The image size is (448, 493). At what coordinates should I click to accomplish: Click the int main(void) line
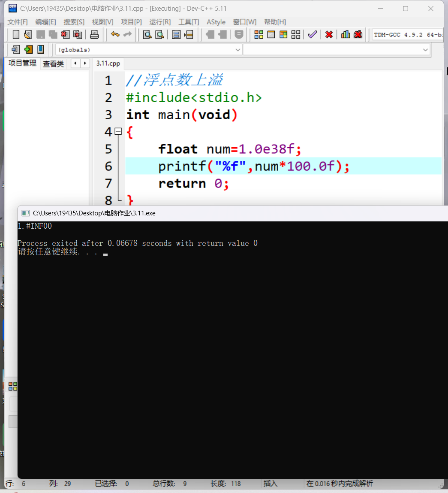(x=182, y=115)
